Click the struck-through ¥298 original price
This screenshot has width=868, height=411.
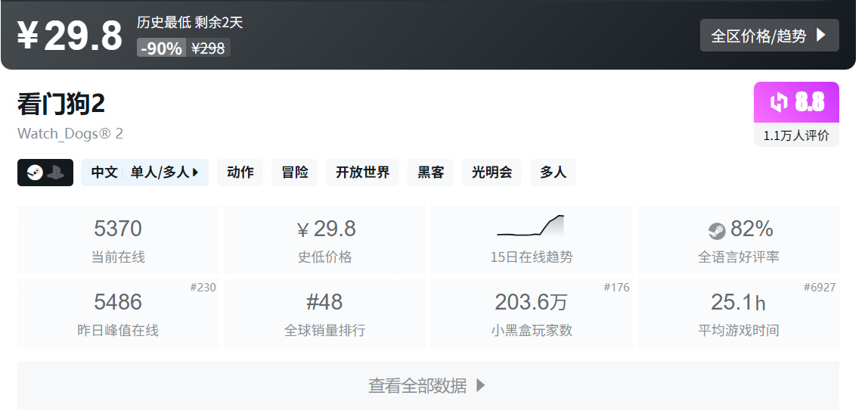coord(208,48)
